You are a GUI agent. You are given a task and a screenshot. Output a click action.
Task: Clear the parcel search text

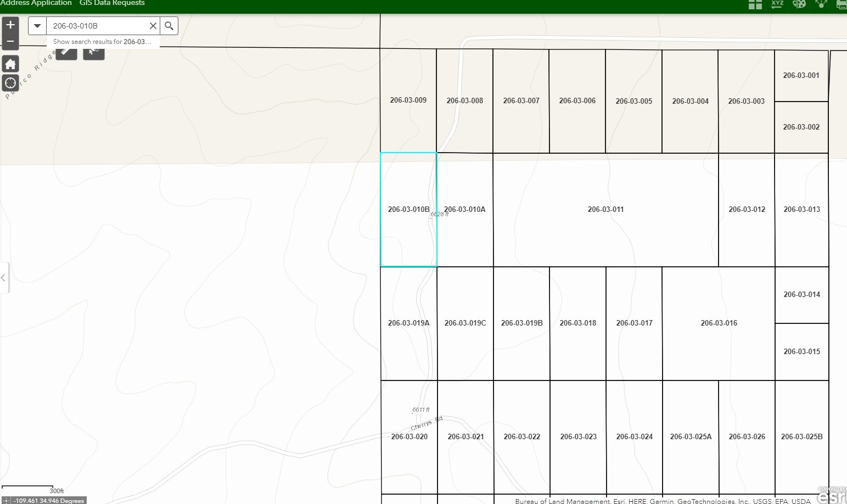(x=153, y=26)
